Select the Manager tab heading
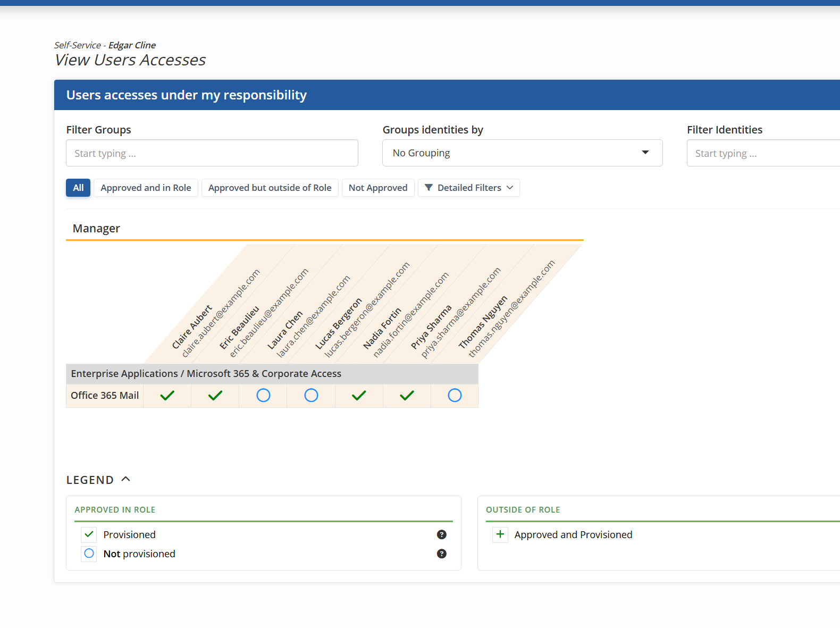840x628 pixels. click(96, 229)
